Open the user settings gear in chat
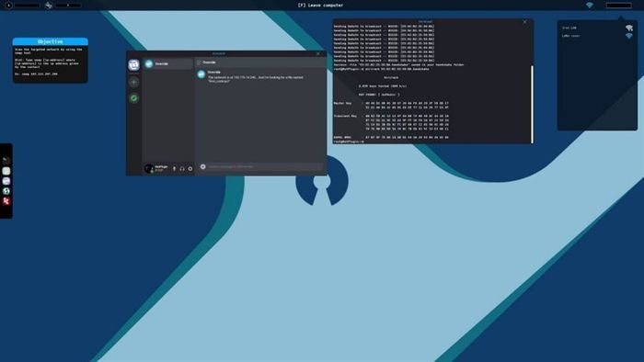Viewport: 644px width, 362px height. [190, 168]
